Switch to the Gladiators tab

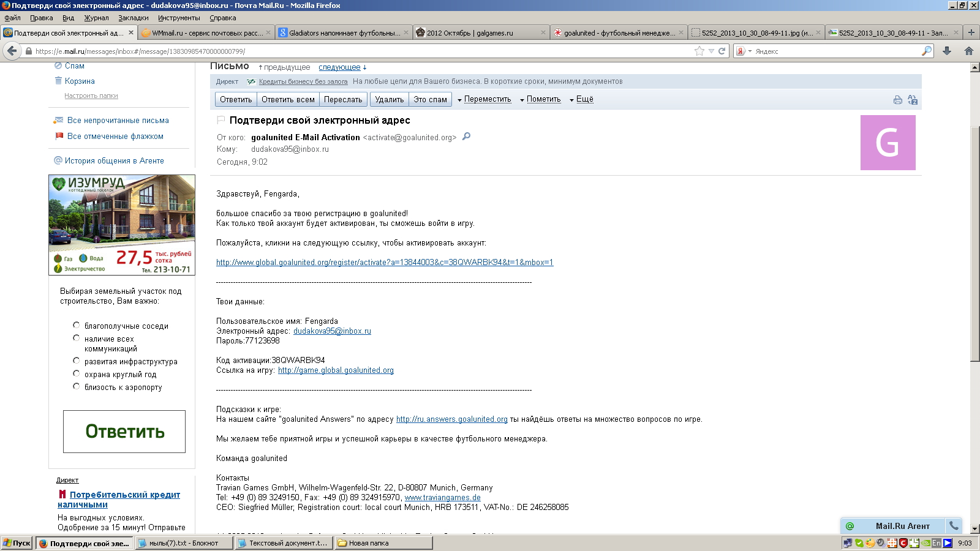tap(344, 33)
